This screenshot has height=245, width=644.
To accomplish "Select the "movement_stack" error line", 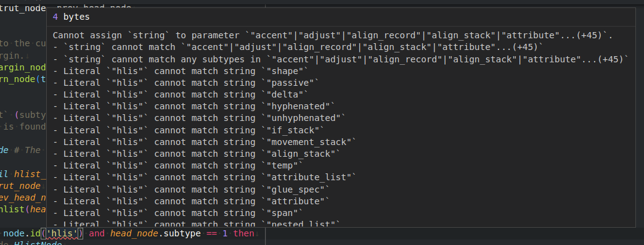I will [205, 142].
